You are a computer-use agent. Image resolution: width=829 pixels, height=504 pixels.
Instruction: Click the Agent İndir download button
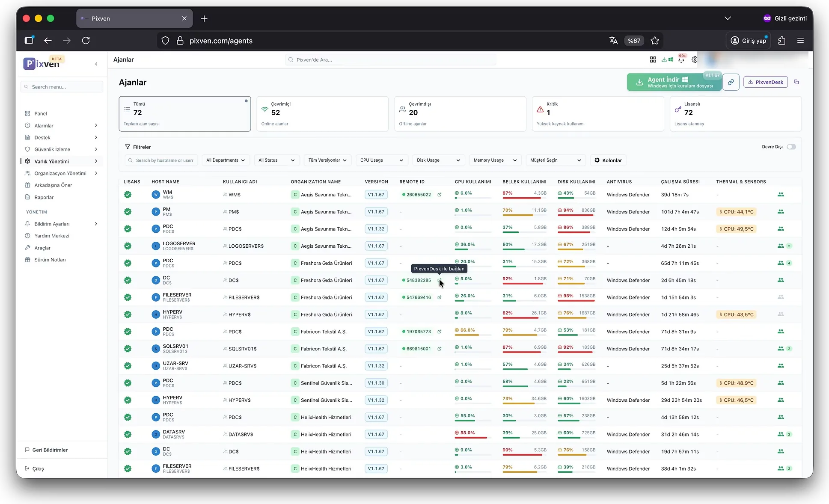674,82
